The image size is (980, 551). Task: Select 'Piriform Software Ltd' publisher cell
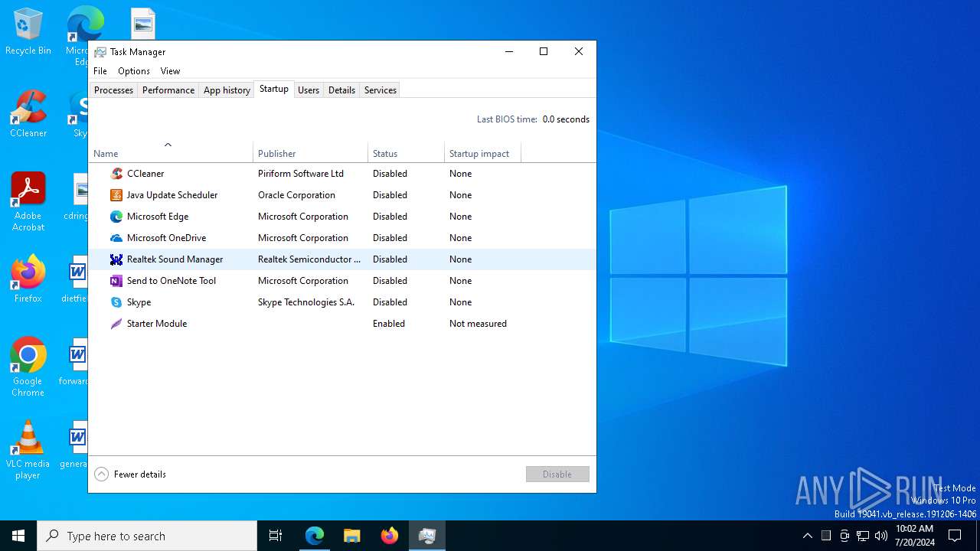click(301, 174)
